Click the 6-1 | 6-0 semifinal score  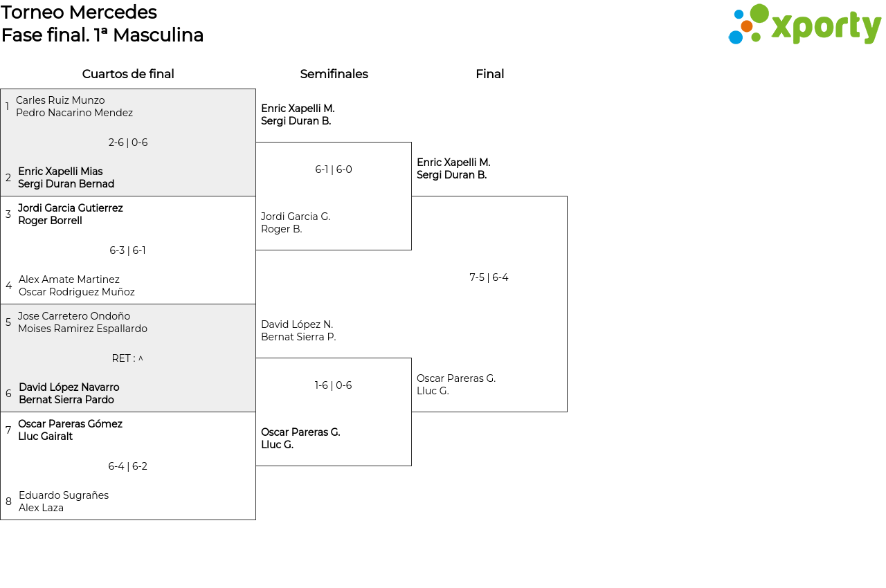tap(334, 169)
